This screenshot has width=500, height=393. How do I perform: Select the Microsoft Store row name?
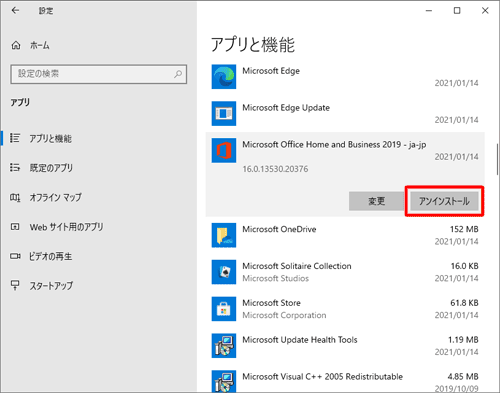271,303
